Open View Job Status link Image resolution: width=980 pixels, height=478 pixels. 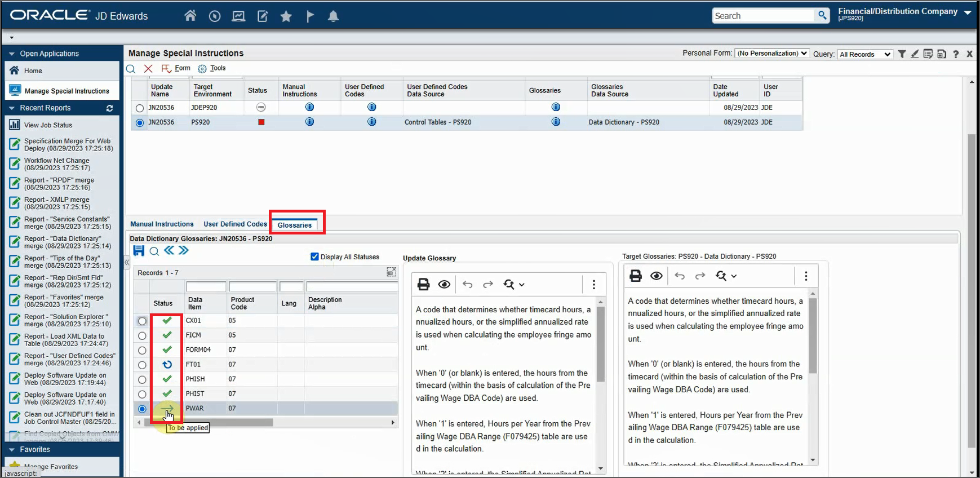[48, 125]
